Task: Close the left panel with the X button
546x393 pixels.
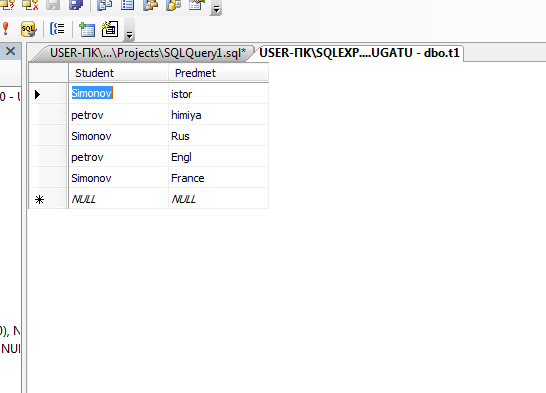Action: pos(10,51)
